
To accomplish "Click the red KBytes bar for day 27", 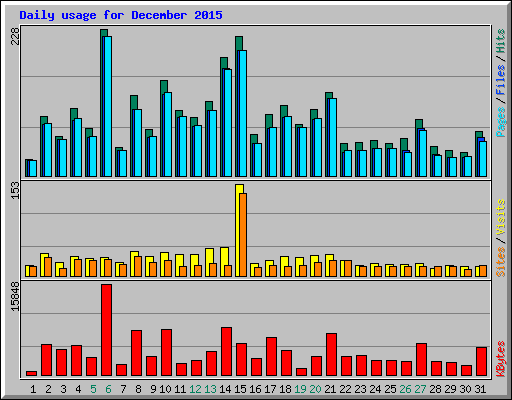I will click(422, 360).
